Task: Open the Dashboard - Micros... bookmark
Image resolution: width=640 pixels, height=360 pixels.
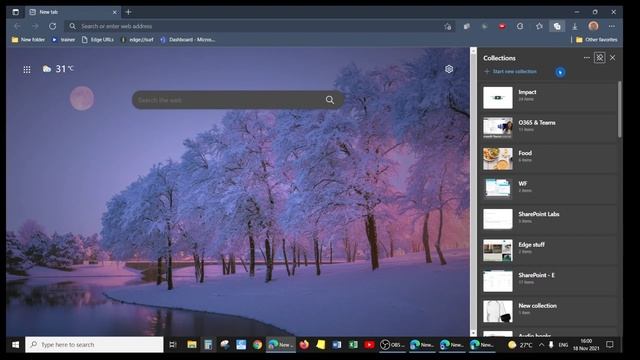Action: pos(188,40)
